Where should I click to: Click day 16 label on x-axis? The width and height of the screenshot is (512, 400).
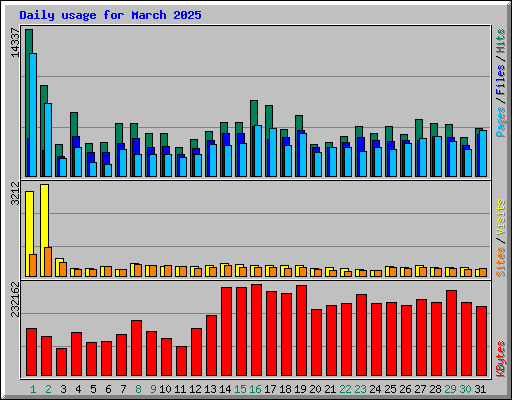[x=255, y=389]
